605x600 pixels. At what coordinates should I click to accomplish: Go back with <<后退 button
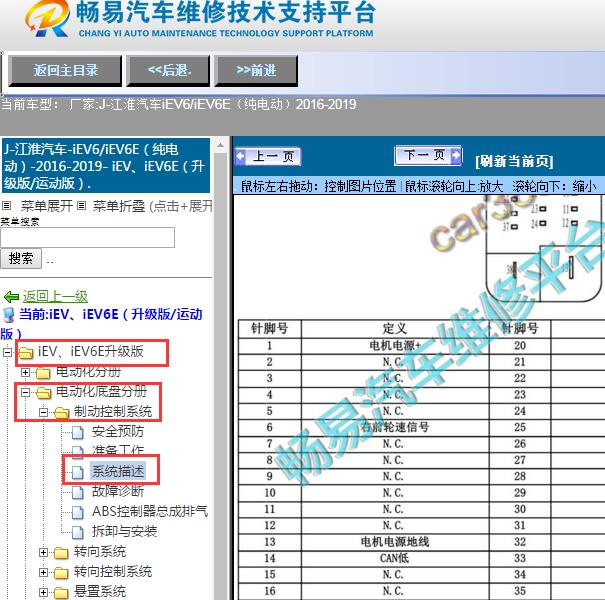pos(169,70)
